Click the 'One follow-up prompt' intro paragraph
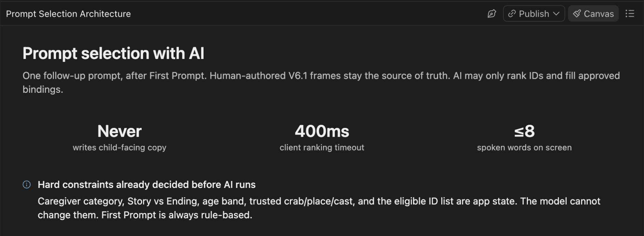 (321, 83)
